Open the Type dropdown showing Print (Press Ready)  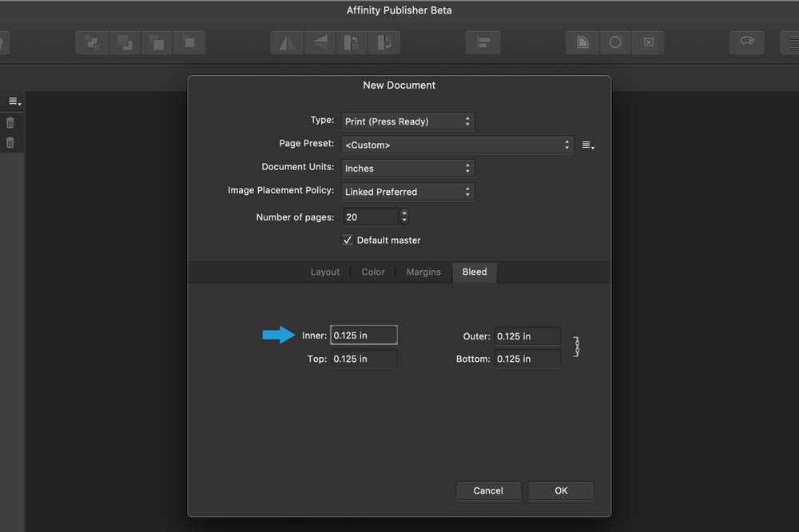tap(407, 121)
